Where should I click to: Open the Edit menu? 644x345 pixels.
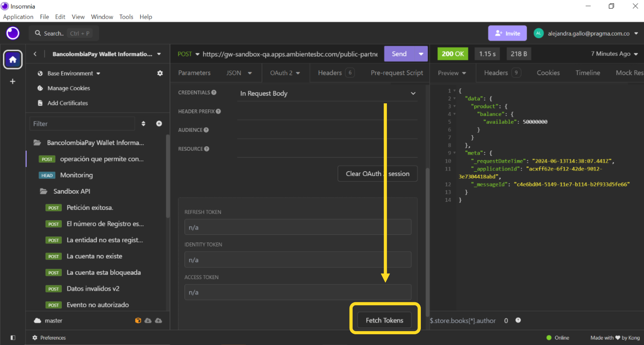(x=60, y=17)
